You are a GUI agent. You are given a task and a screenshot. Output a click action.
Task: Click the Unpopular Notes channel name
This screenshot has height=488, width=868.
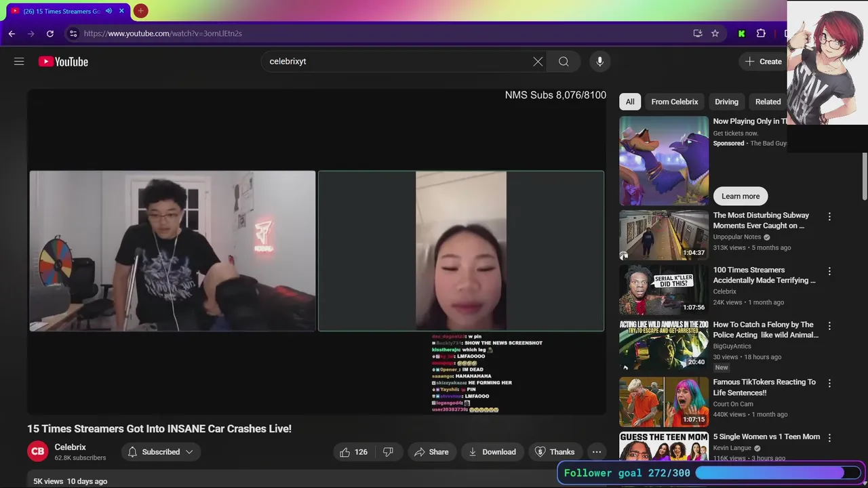tap(737, 237)
